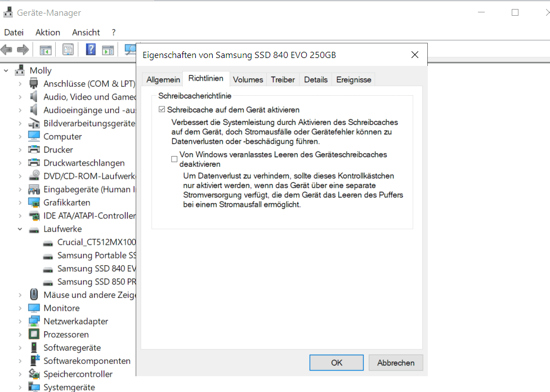Select the Softwarekomponenten label in the tree
550x392 pixels.
87,361
